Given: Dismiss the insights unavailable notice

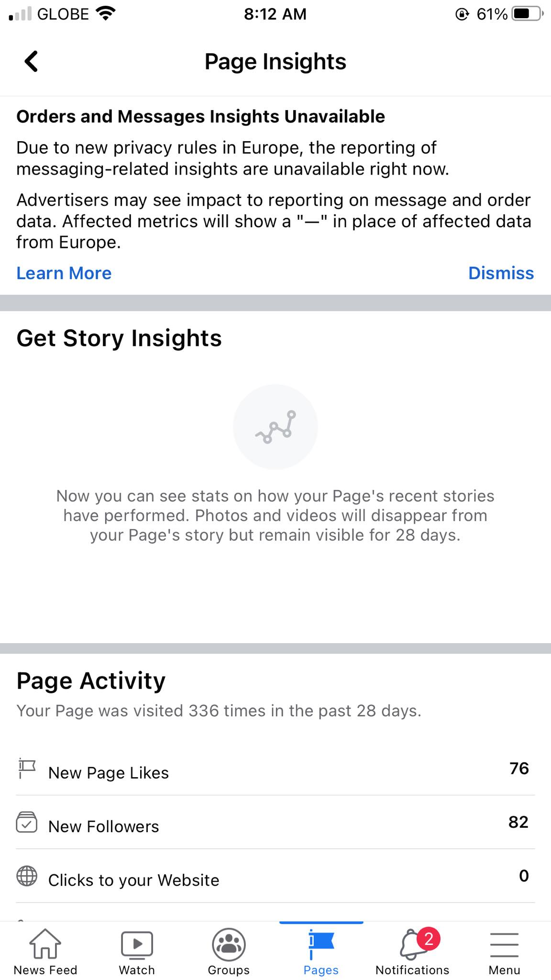Looking at the screenshot, I should pos(501,273).
